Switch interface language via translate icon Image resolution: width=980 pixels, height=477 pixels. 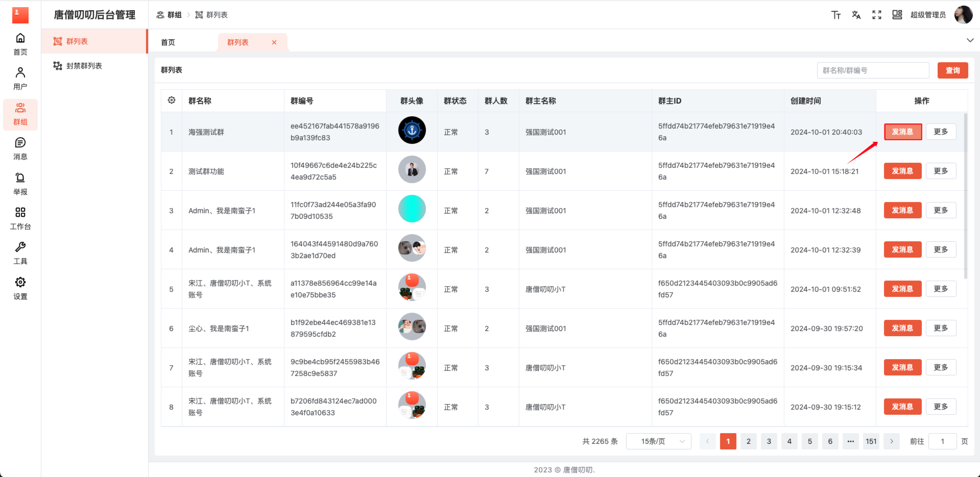(x=856, y=15)
